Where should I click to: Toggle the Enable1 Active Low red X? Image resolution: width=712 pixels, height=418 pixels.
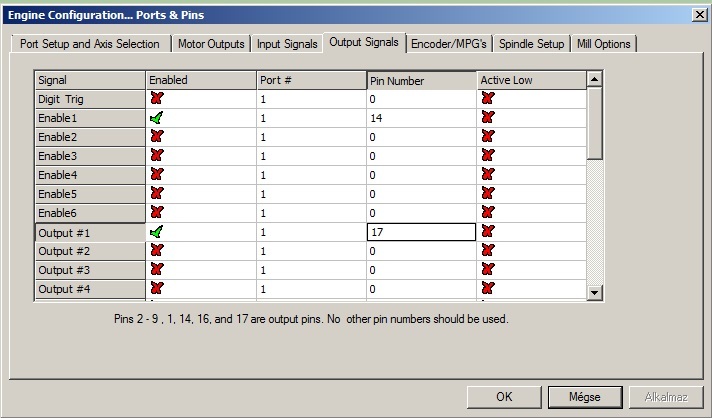coord(488,118)
